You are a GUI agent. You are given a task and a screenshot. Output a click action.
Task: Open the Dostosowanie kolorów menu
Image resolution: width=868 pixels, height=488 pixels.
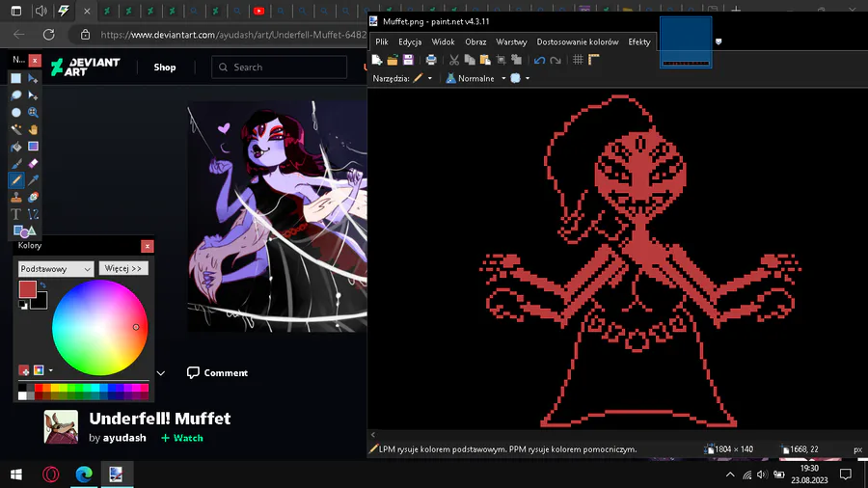click(578, 42)
